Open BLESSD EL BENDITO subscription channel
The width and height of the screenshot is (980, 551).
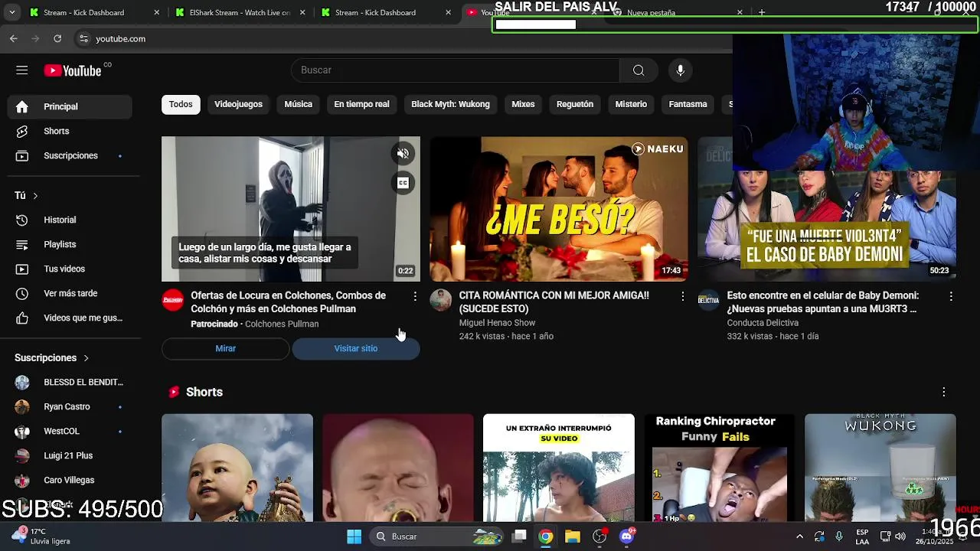pyautogui.click(x=70, y=382)
